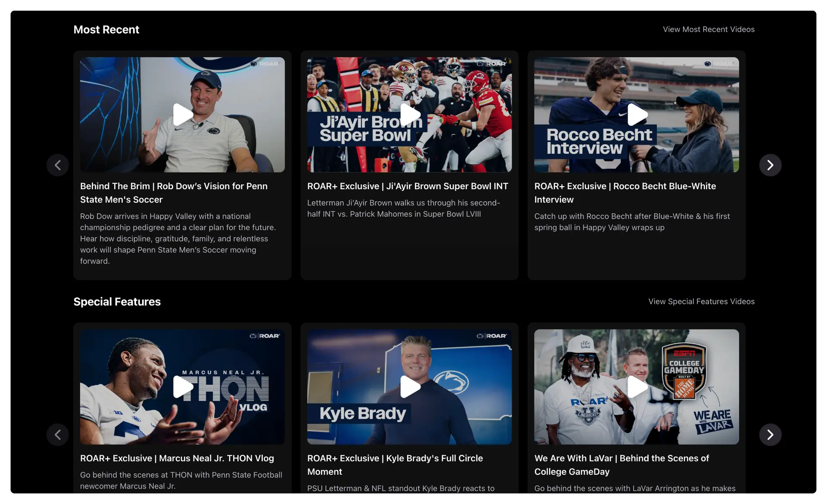Open title We Are With LaVar College GameDay

pos(622,465)
